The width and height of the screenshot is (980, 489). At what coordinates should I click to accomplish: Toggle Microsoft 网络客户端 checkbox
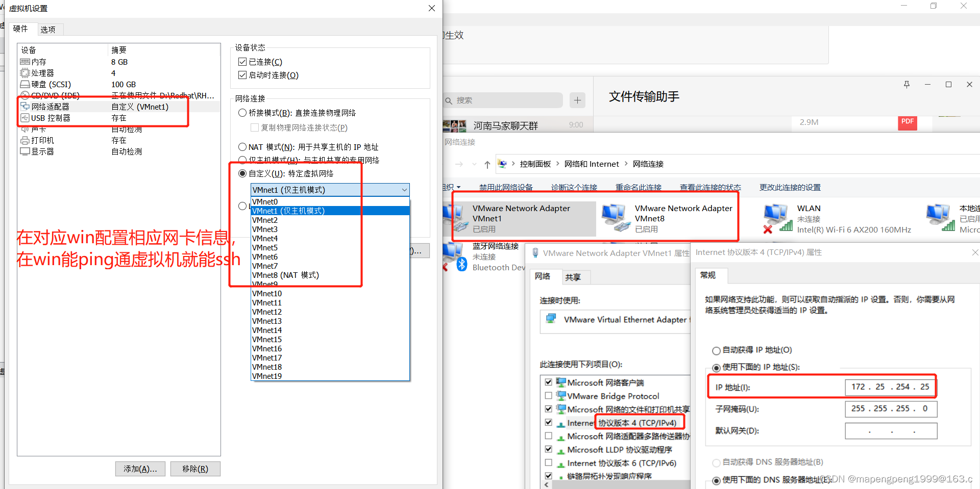tap(548, 382)
